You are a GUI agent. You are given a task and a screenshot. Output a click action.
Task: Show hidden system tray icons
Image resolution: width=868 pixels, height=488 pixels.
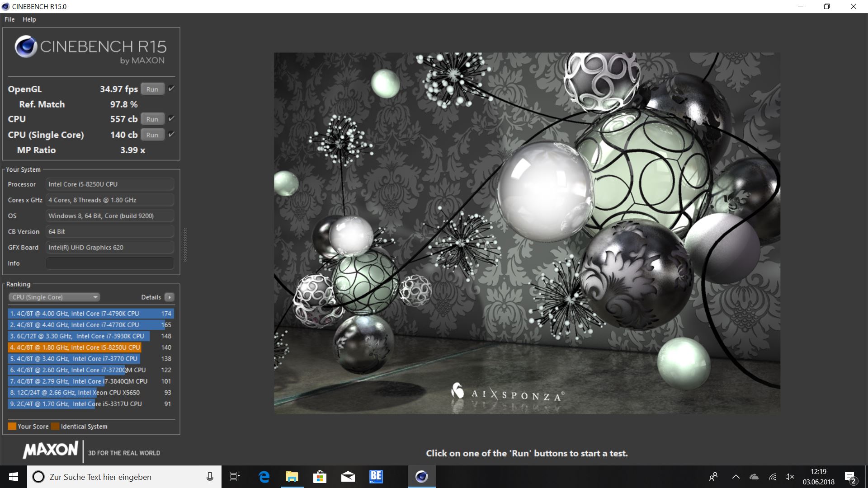click(x=736, y=477)
